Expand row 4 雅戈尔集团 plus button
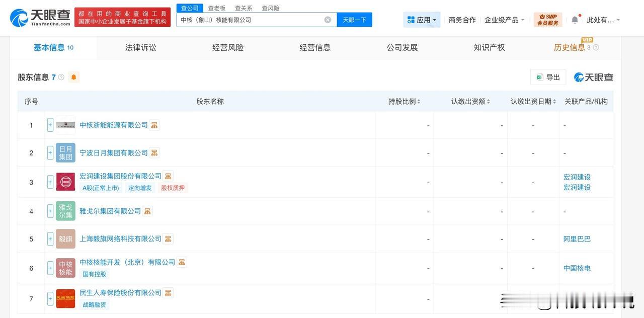644x318 pixels. [x=50, y=211]
